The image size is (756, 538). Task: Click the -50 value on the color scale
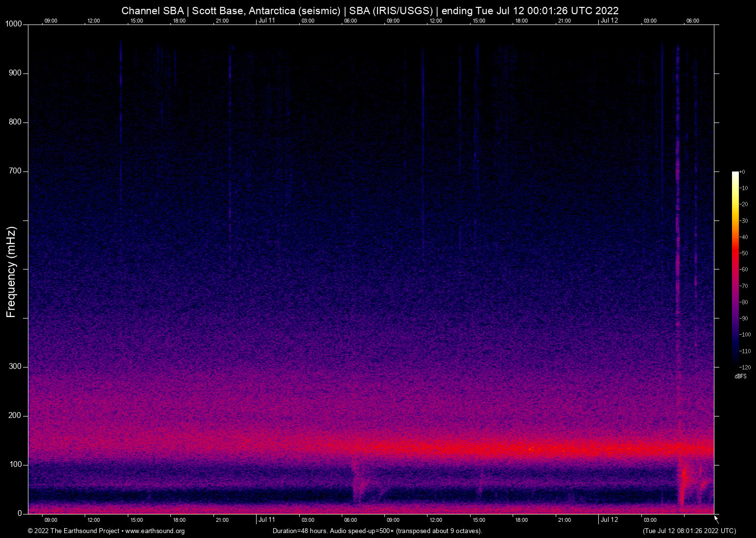click(x=744, y=253)
